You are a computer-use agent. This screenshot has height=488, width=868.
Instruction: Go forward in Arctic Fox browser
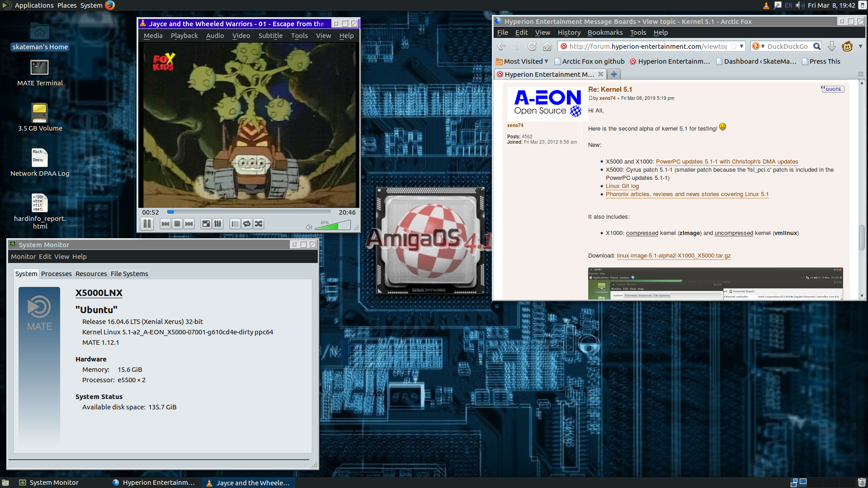(517, 46)
